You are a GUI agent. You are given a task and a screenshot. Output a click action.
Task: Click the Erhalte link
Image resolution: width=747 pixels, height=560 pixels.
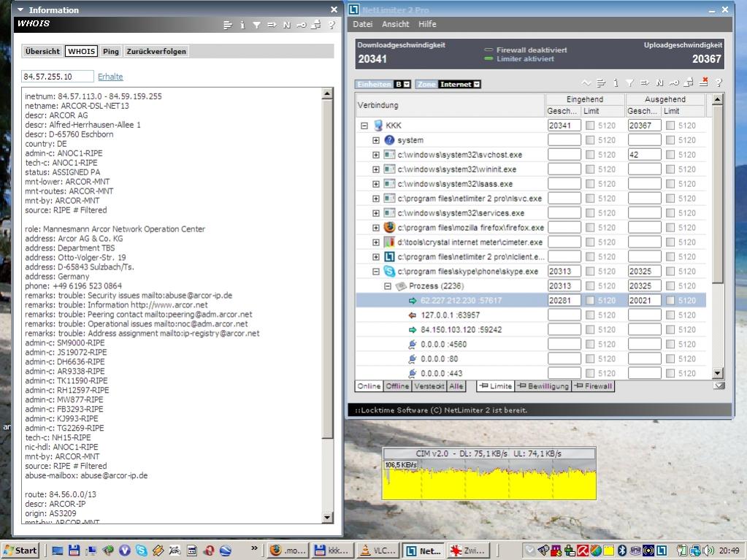[110, 76]
